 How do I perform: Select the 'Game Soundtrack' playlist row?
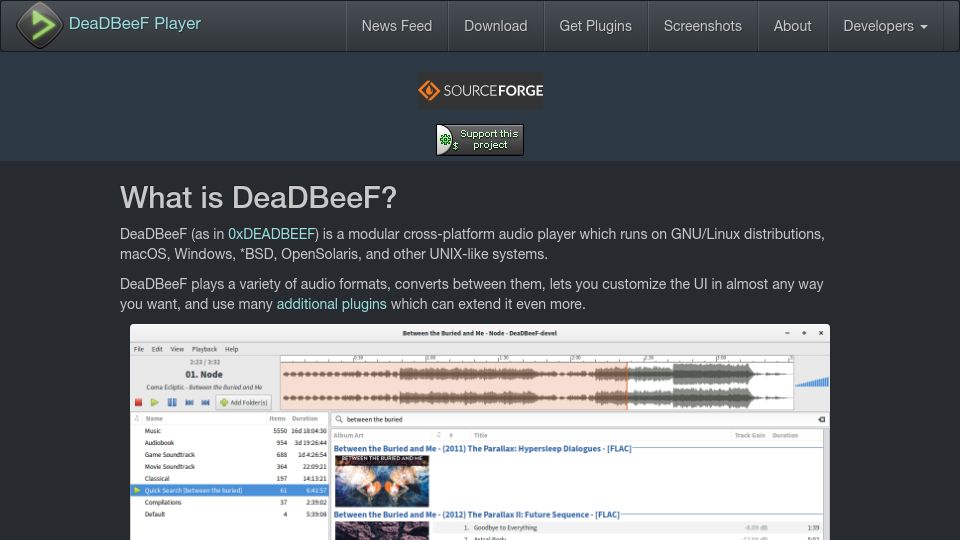coord(230,455)
